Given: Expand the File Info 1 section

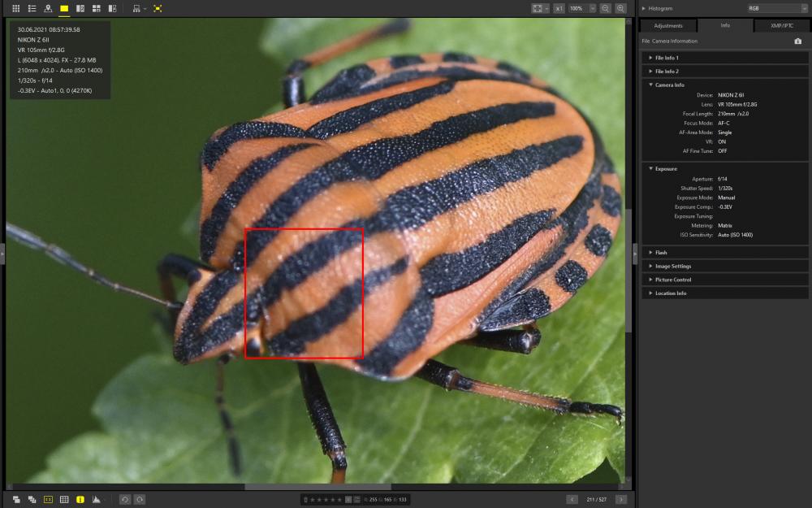Looking at the screenshot, I should (x=725, y=58).
